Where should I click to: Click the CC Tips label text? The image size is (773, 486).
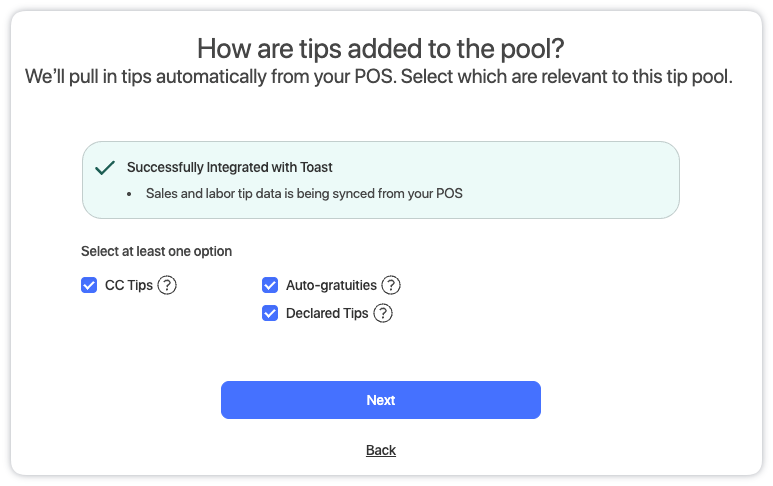(129, 285)
